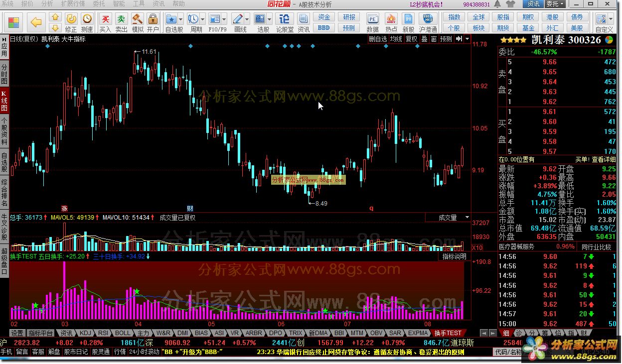
Task: Click the yellow down arrow button
Action: [x=55, y=27]
